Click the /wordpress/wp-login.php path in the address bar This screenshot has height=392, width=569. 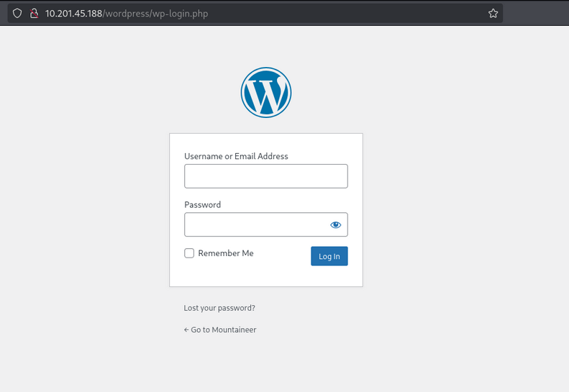click(158, 14)
